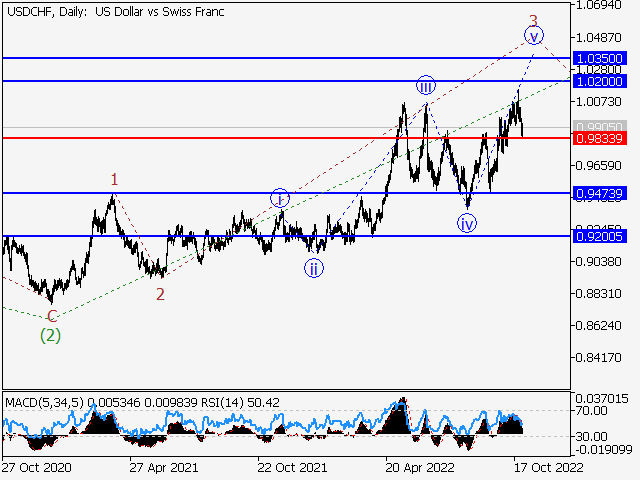Image resolution: width=640 pixels, height=480 pixels.
Task: Click the -0.019099 indicator scale value
Action: (604, 450)
